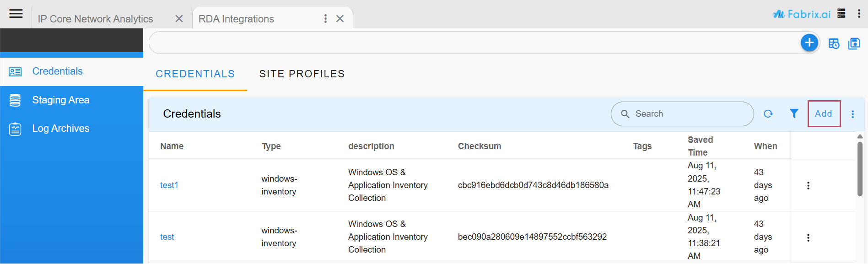
Task: Click Saved Time Aug 11, 2025, 11:38:21 AM
Action: coord(704,237)
